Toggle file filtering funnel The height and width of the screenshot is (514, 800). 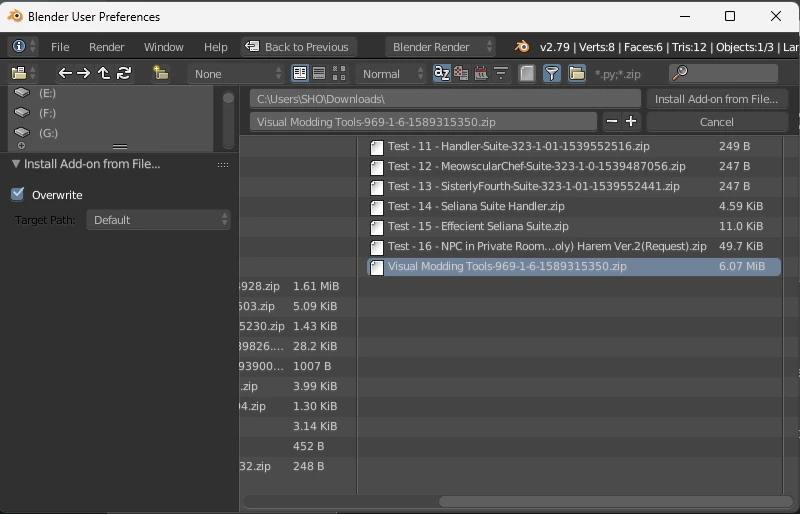552,74
